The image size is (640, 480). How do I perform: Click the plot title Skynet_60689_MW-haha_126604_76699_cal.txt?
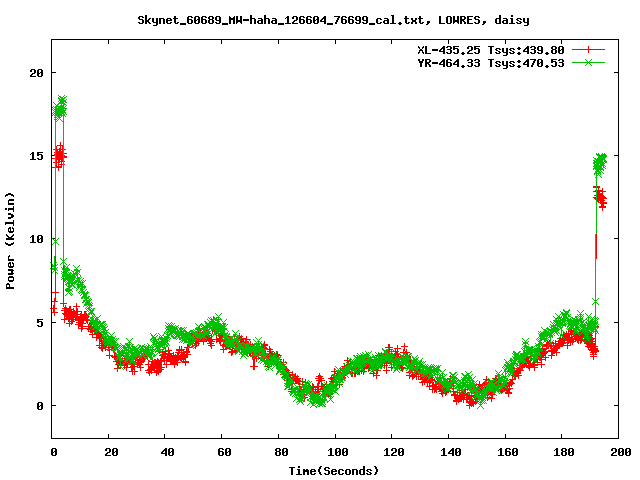point(281,20)
